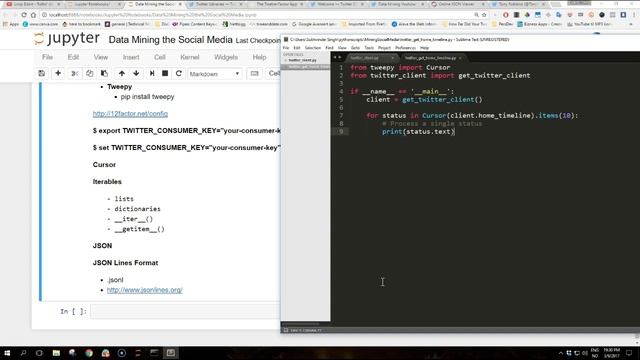Open the 12factor.net/config link
The image size is (640, 360).
tap(130, 113)
